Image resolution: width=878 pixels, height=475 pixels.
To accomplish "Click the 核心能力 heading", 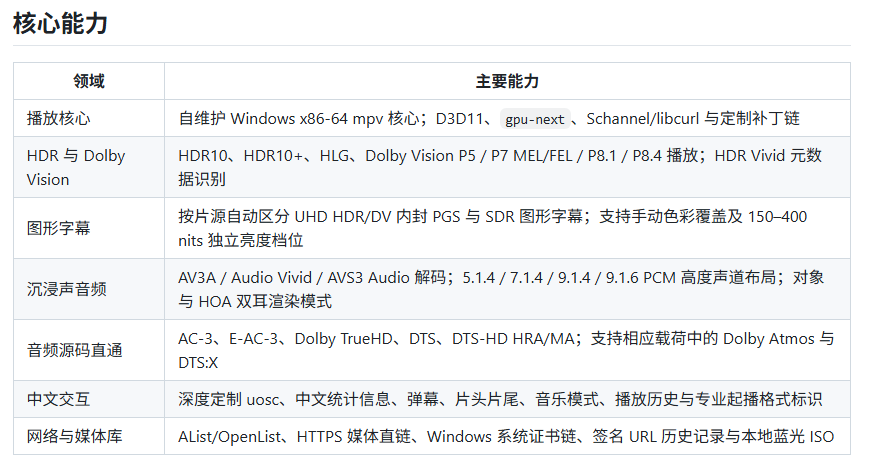I will (60, 24).
